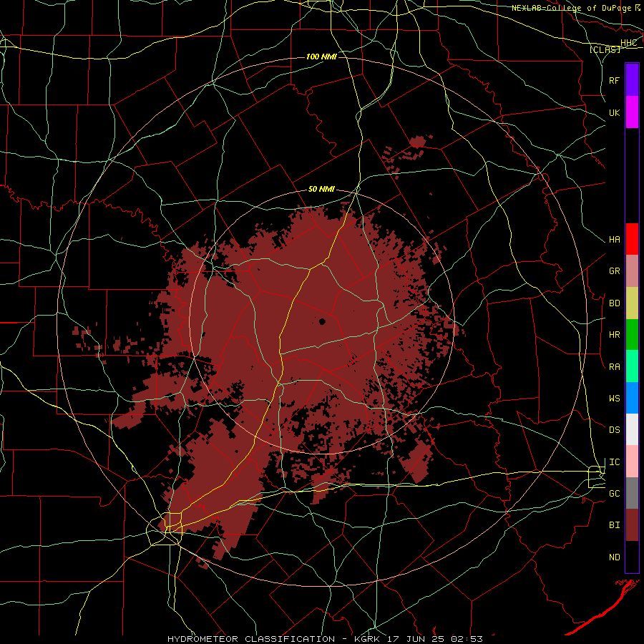Click the 'BI' legend label
The width and height of the screenshot is (644, 644).
(615, 525)
